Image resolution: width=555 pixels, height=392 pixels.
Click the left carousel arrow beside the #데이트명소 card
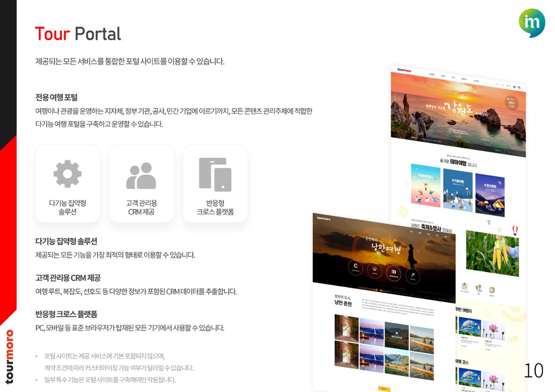[406, 183]
